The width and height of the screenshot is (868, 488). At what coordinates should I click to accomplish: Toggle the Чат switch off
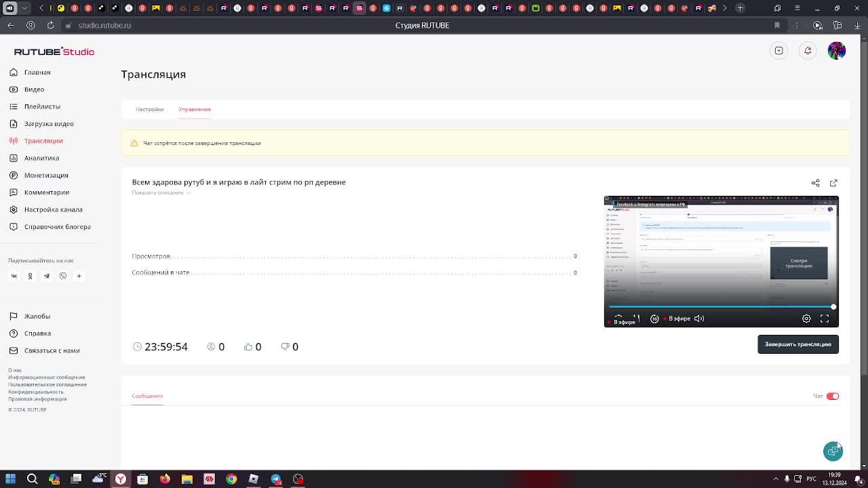[x=833, y=396]
